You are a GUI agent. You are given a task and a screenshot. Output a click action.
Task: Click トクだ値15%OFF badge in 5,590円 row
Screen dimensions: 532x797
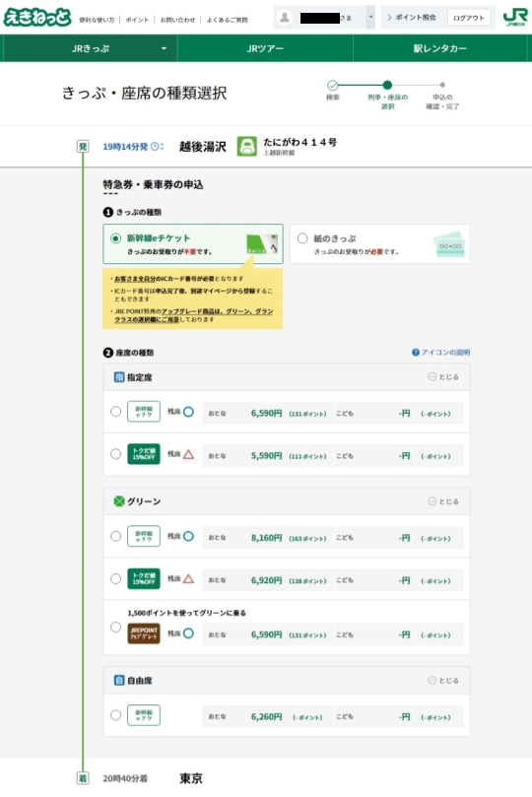[x=144, y=454]
